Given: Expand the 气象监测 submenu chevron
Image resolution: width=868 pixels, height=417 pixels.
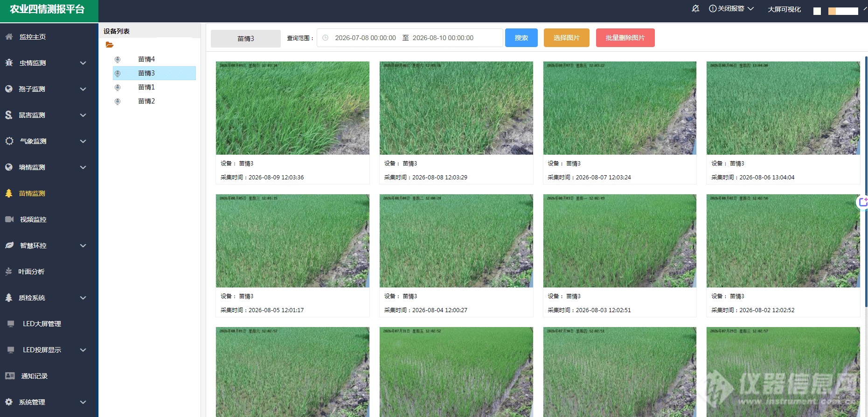Looking at the screenshot, I should 83,141.
